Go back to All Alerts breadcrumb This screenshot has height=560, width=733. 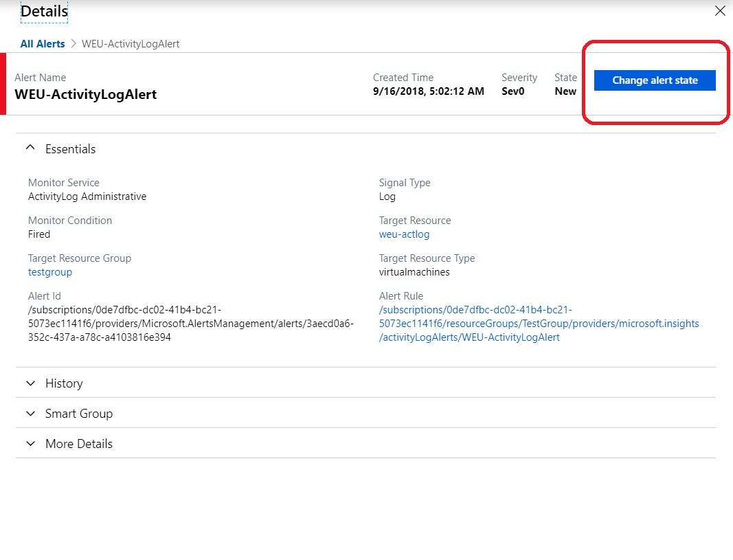coord(43,44)
